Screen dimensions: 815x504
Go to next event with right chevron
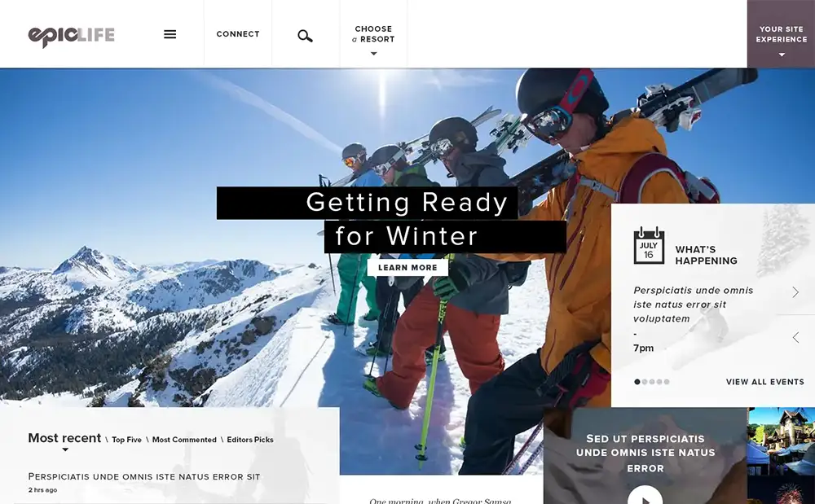tap(795, 292)
